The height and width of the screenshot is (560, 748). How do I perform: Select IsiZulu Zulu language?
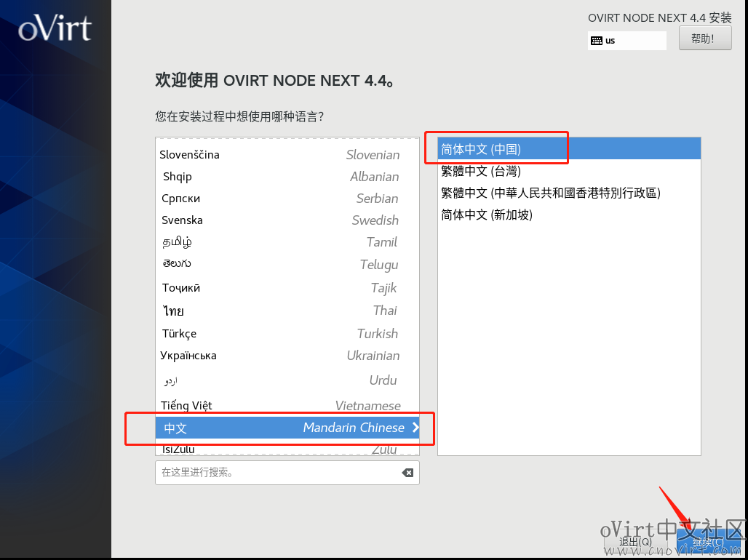[287, 449]
